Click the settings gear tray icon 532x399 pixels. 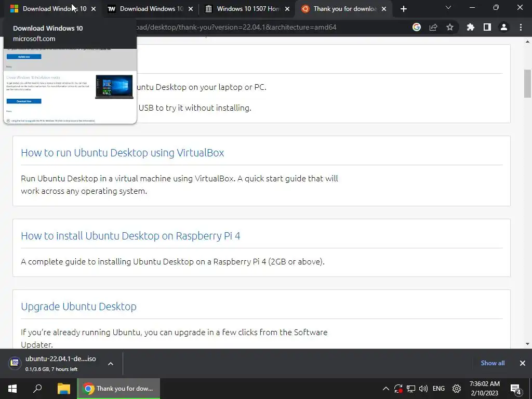click(x=457, y=389)
